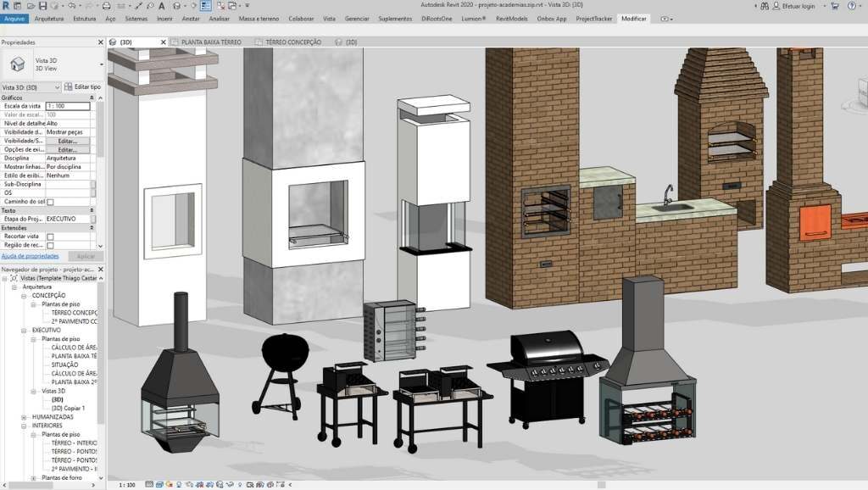Expand the HUMANIZADAS tree node

[24, 417]
